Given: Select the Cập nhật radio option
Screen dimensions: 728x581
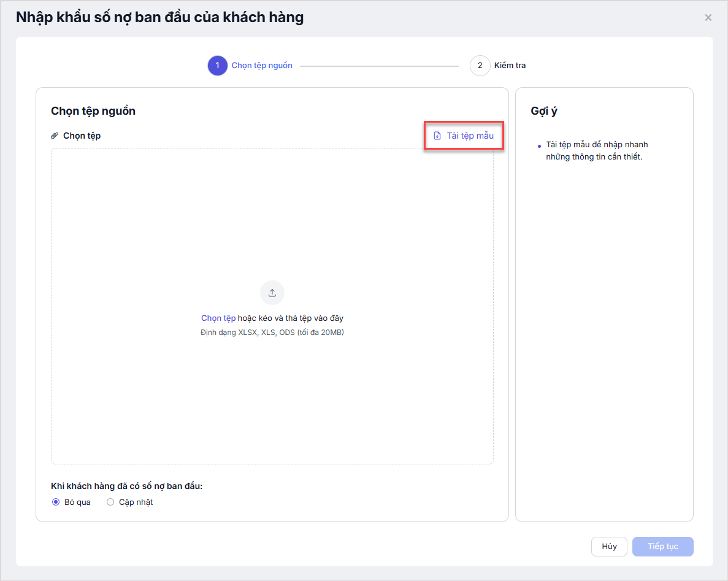Looking at the screenshot, I should (x=110, y=502).
